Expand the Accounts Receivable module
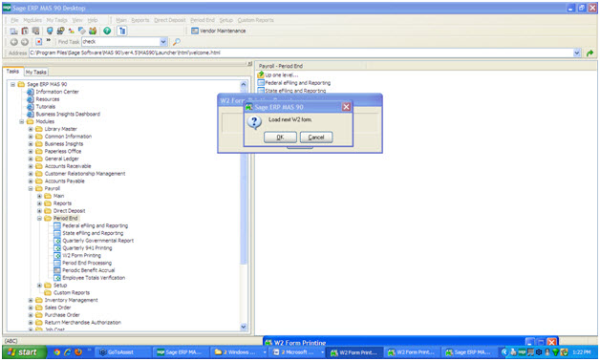 point(31,166)
